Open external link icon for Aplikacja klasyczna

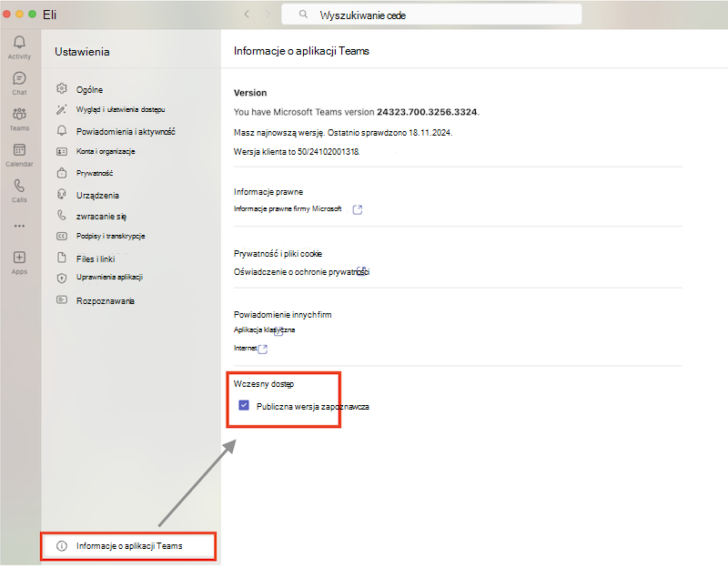coord(278,331)
